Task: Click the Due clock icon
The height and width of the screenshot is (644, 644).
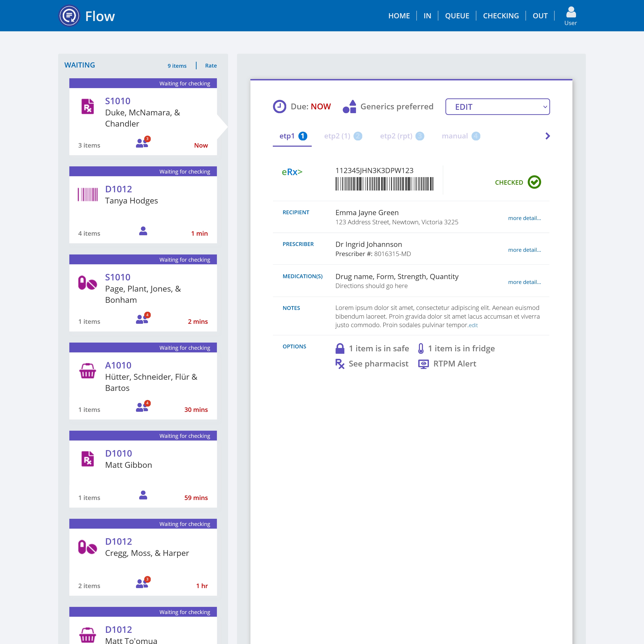Action: (279, 106)
